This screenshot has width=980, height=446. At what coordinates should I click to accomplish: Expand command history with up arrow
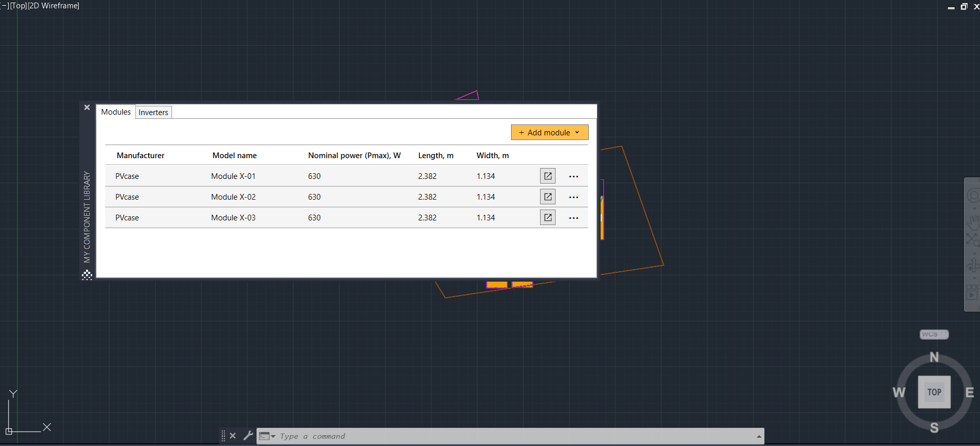point(759,436)
